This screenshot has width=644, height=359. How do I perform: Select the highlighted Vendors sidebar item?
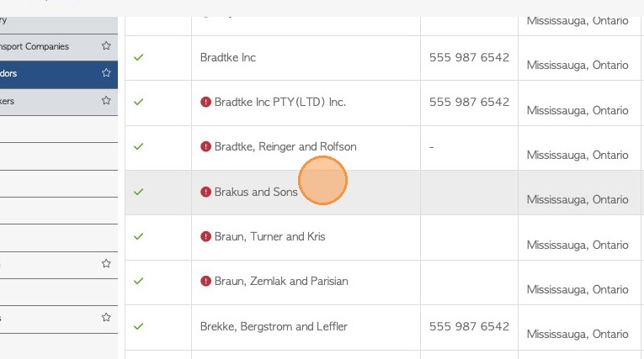pos(34,73)
